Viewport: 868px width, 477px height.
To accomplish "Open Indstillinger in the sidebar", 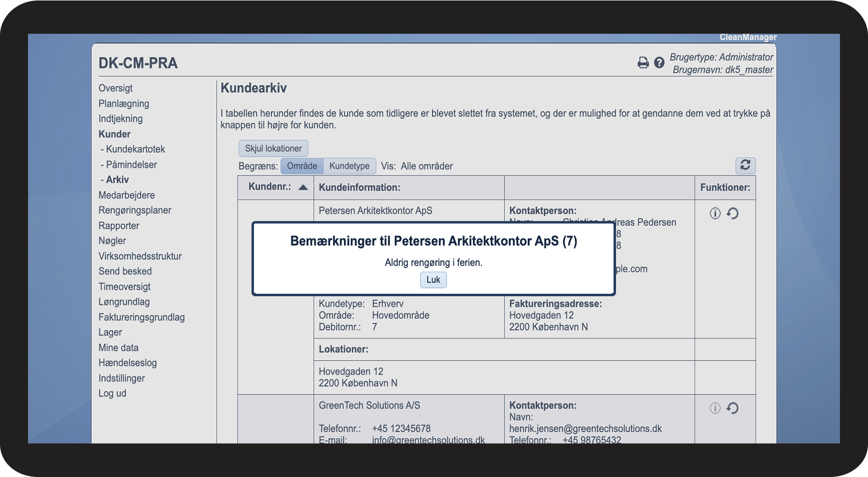I will point(121,378).
